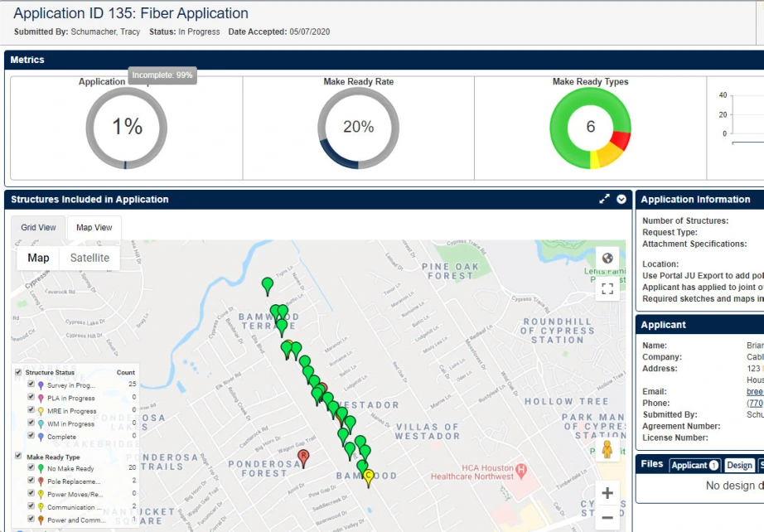Select the Map View tab
This screenshot has height=532, width=764.
(94, 228)
